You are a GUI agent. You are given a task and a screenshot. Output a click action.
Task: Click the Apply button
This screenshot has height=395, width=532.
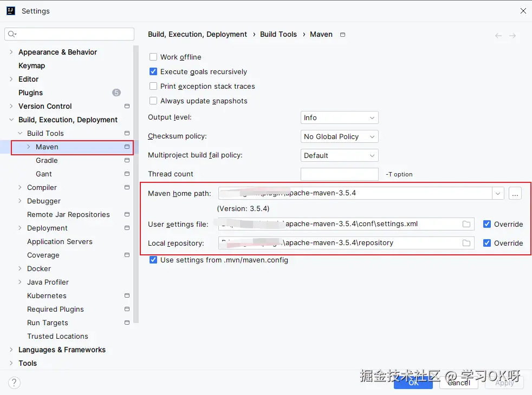[x=504, y=383]
